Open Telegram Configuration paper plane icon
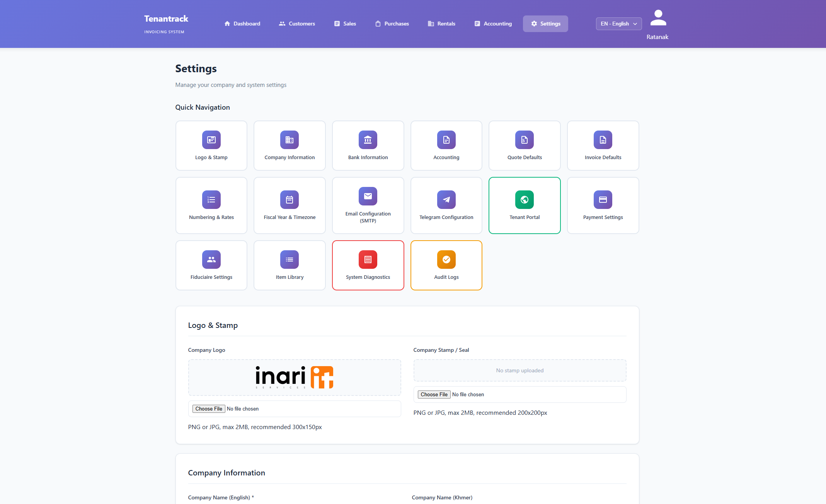 [446, 200]
